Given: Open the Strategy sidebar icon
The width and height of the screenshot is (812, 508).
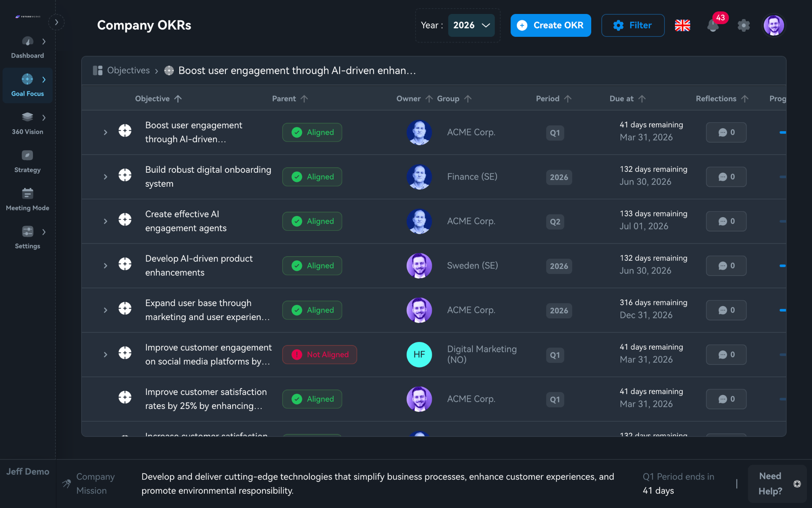Looking at the screenshot, I should tap(27, 156).
